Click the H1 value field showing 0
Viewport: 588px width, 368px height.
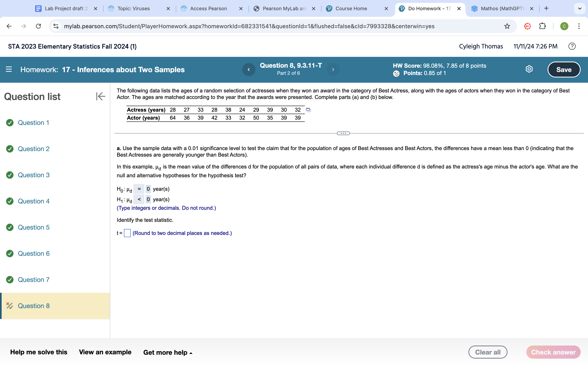click(148, 199)
